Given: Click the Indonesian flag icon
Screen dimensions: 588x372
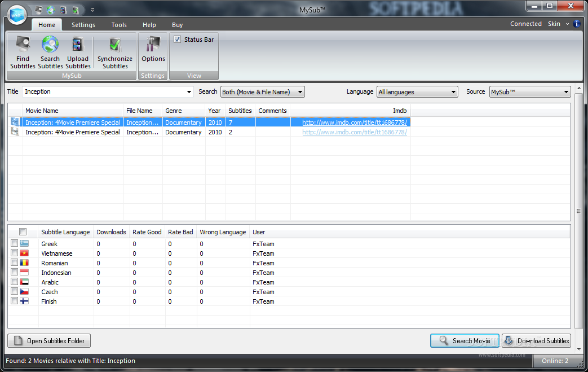Looking at the screenshot, I should coord(24,272).
